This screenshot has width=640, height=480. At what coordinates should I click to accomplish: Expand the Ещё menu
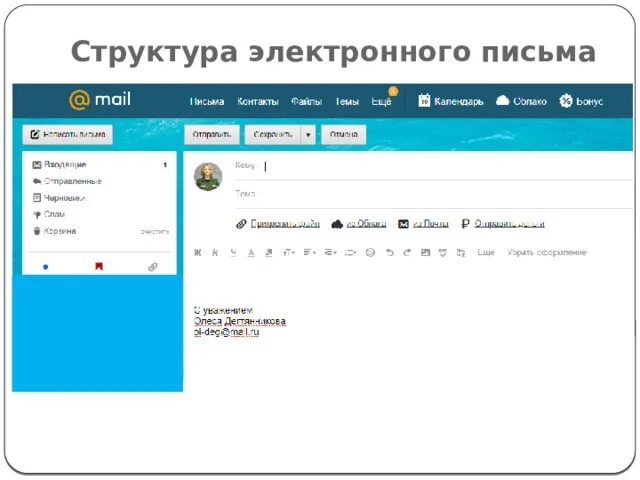381,101
